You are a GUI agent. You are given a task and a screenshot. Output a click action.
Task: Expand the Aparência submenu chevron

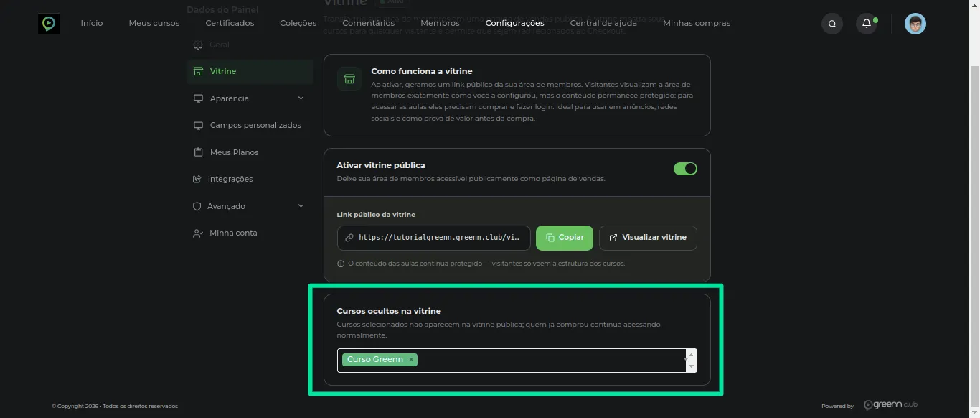click(301, 98)
